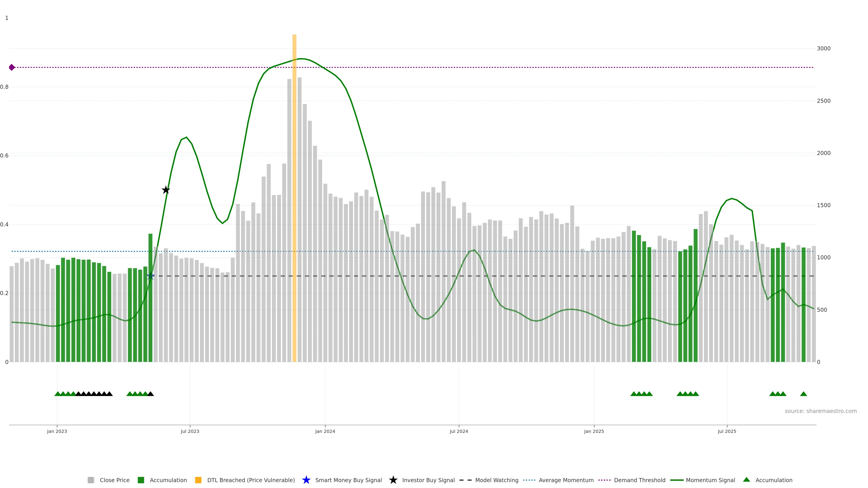Click the green triangle Accumulation legend icon
This screenshot has height=488, width=868.
pos(746,480)
